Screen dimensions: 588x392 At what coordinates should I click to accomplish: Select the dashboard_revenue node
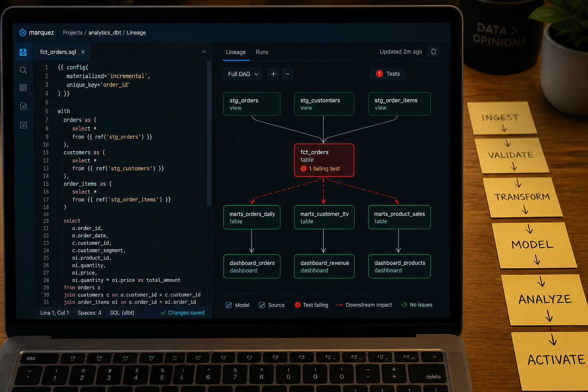(324, 266)
